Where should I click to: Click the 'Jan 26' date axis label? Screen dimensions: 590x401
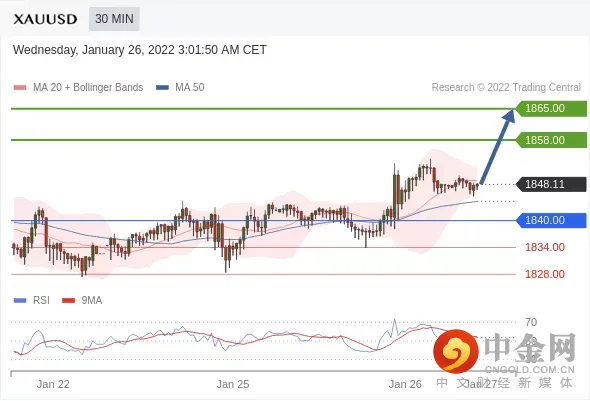click(405, 384)
